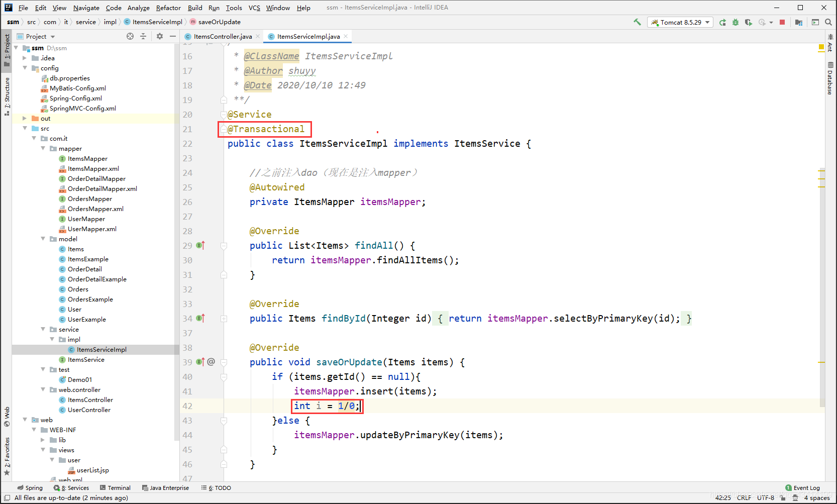
Task: Rerun the Tomcat 8.5.29 configuration
Action: [722, 22]
